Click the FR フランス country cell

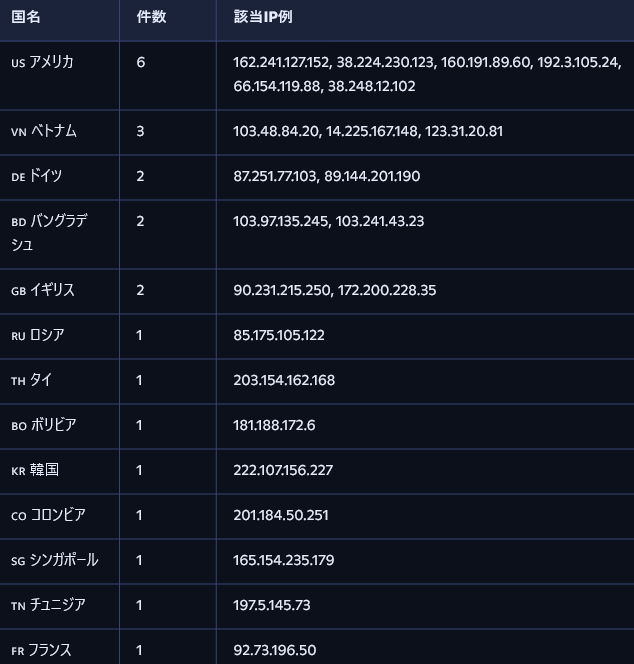(x=42, y=650)
